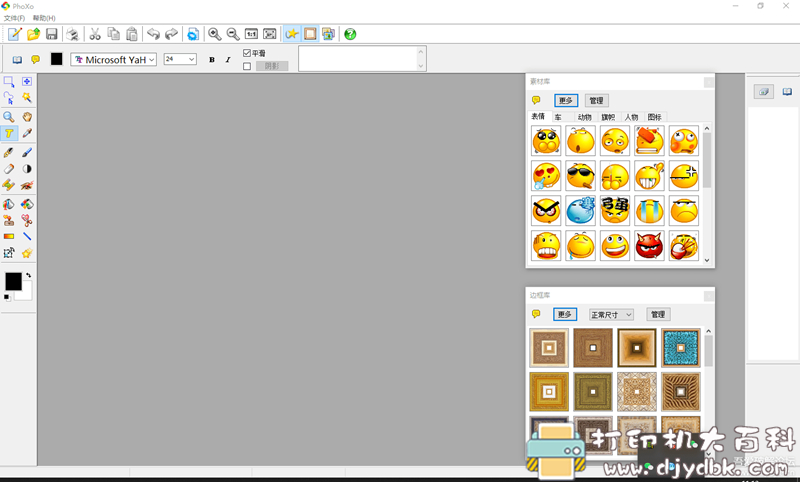Toggle bold text formatting
This screenshot has width=800, height=482.
[212, 60]
